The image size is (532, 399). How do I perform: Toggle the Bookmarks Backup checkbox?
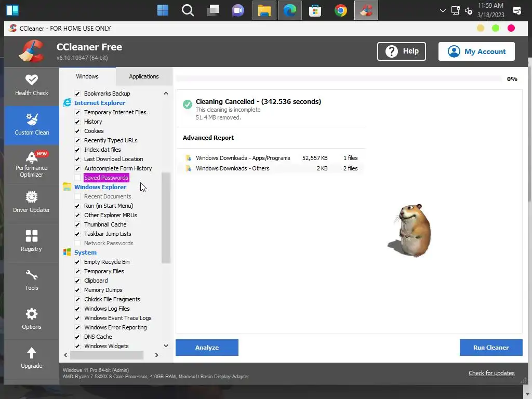[77, 94]
